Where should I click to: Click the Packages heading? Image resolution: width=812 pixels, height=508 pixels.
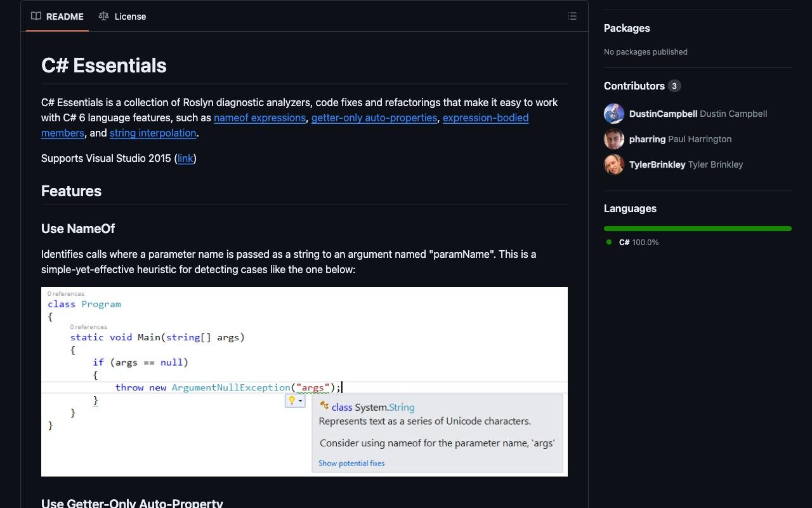pyautogui.click(x=627, y=28)
